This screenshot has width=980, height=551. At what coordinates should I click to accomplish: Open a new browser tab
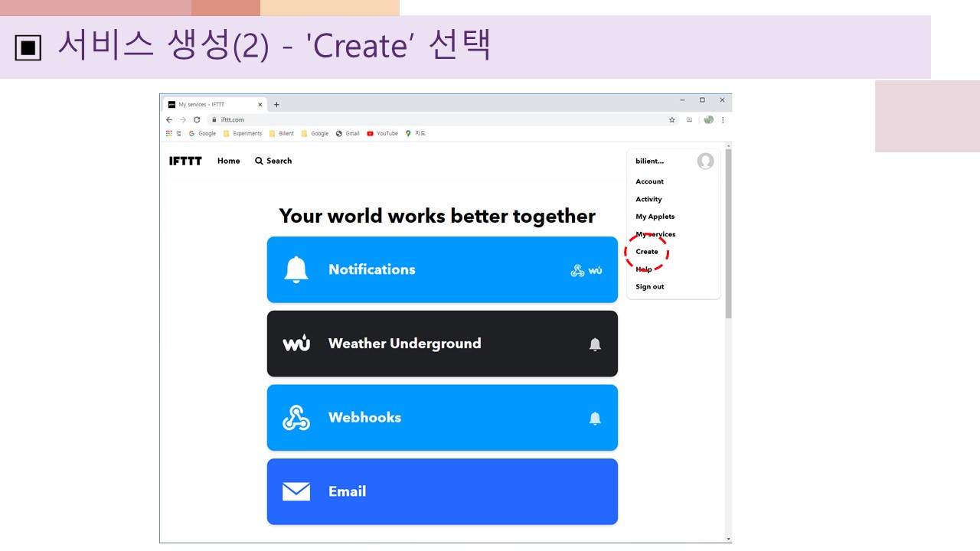[x=276, y=105]
